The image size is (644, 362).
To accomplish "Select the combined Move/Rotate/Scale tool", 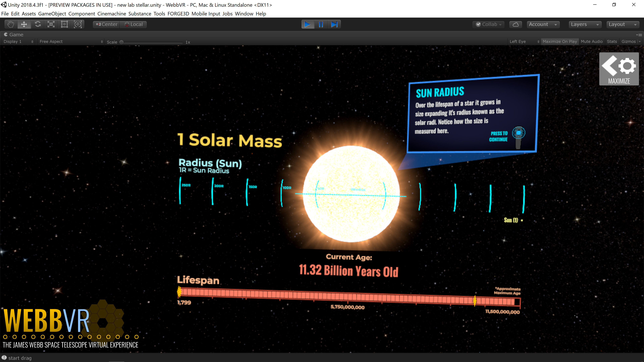I will pos(78,24).
